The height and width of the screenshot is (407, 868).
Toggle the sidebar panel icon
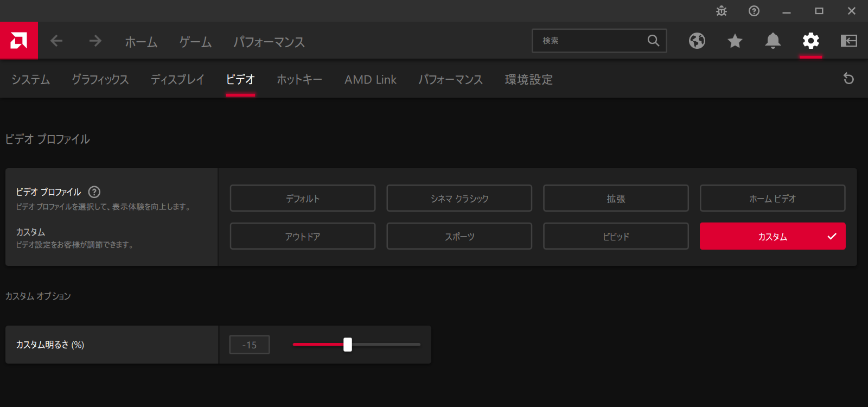(x=849, y=41)
